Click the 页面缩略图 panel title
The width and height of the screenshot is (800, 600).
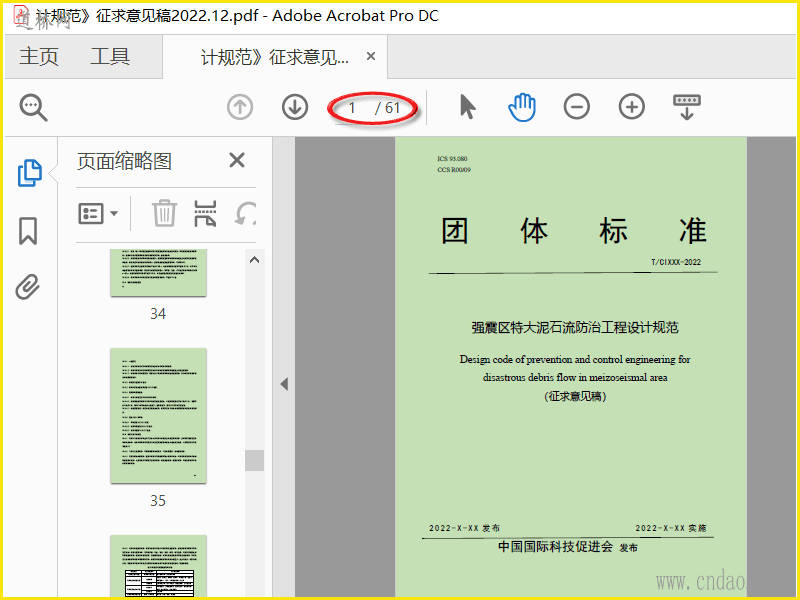coord(124,161)
